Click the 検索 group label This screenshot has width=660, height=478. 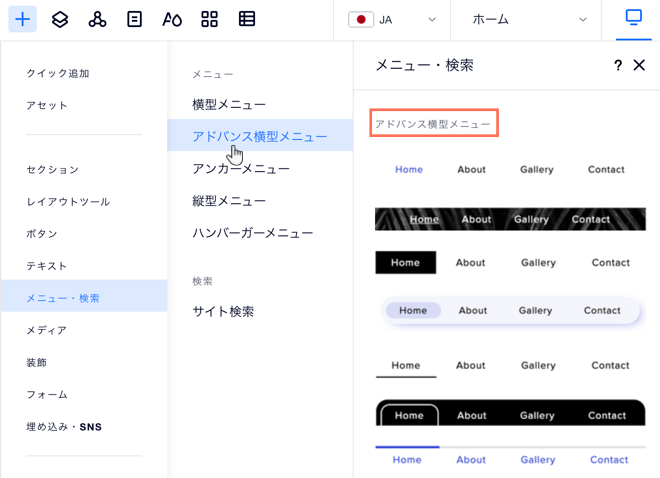(202, 281)
